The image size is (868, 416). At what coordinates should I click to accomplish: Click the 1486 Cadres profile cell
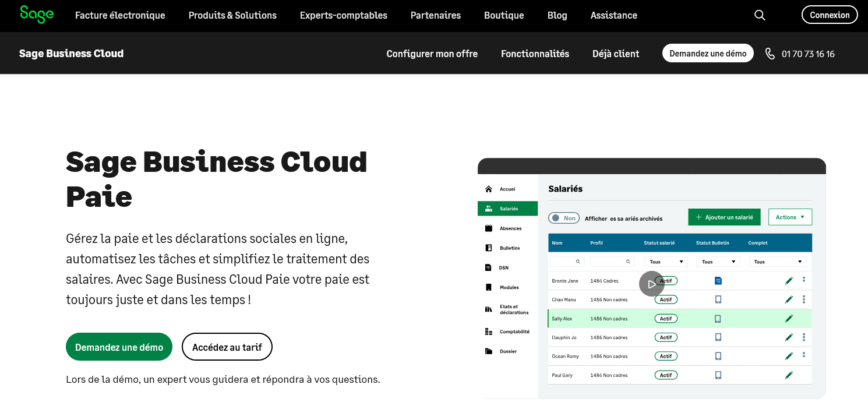click(604, 281)
